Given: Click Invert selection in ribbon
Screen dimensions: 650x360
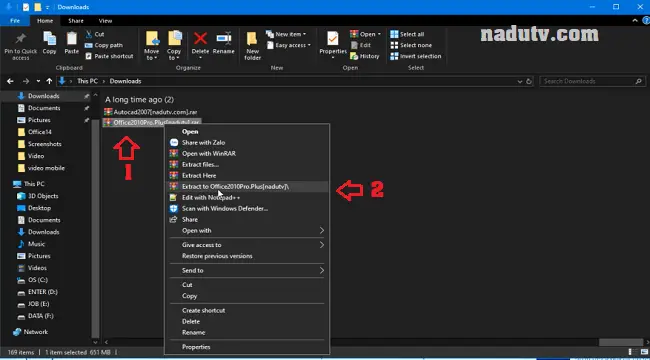Looking at the screenshot, I should click(x=415, y=56).
